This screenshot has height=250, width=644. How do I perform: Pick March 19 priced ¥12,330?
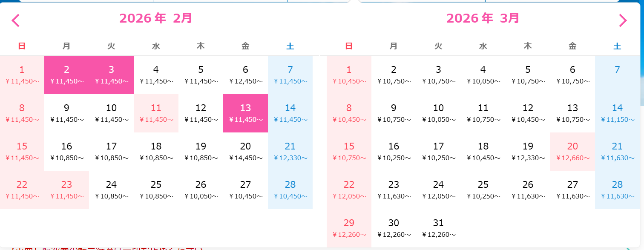pos(528,151)
